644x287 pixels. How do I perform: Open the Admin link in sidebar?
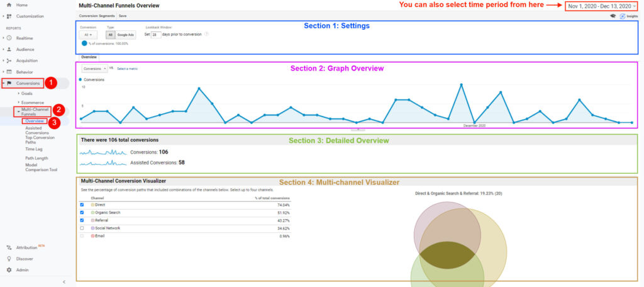pos(22,270)
